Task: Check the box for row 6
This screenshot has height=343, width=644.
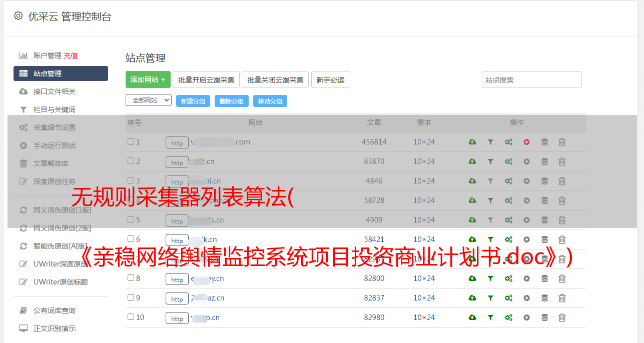Action: click(x=131, y=239)
